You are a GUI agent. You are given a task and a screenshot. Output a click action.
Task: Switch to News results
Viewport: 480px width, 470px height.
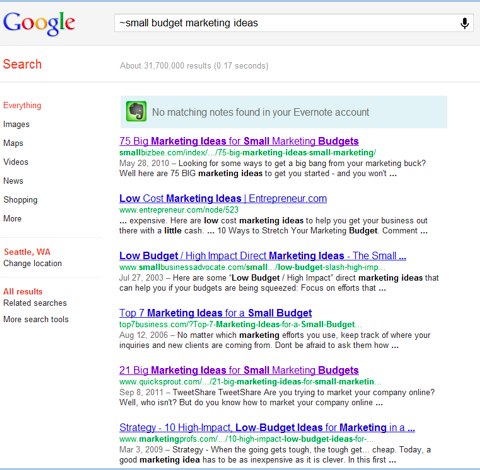[13, 181]
